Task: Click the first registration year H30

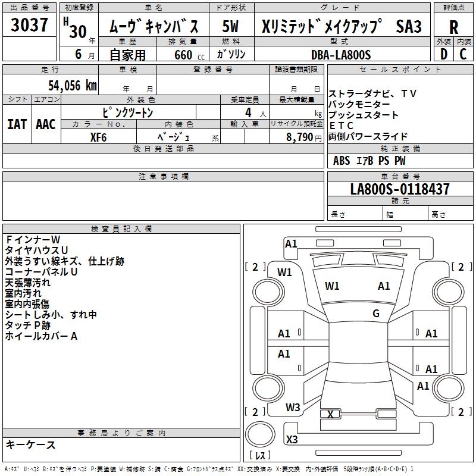Action: click(x=76, y=28)
